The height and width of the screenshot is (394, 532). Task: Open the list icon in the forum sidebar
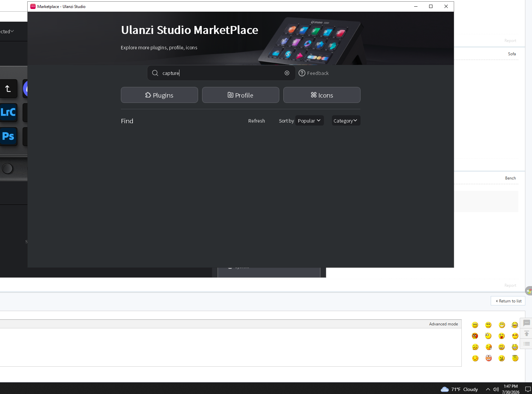click(527, 344)
